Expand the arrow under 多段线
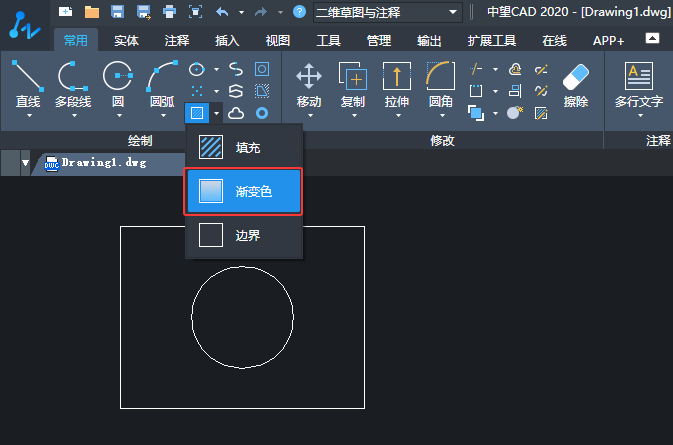The image size is (673, 445). (74, 115)
